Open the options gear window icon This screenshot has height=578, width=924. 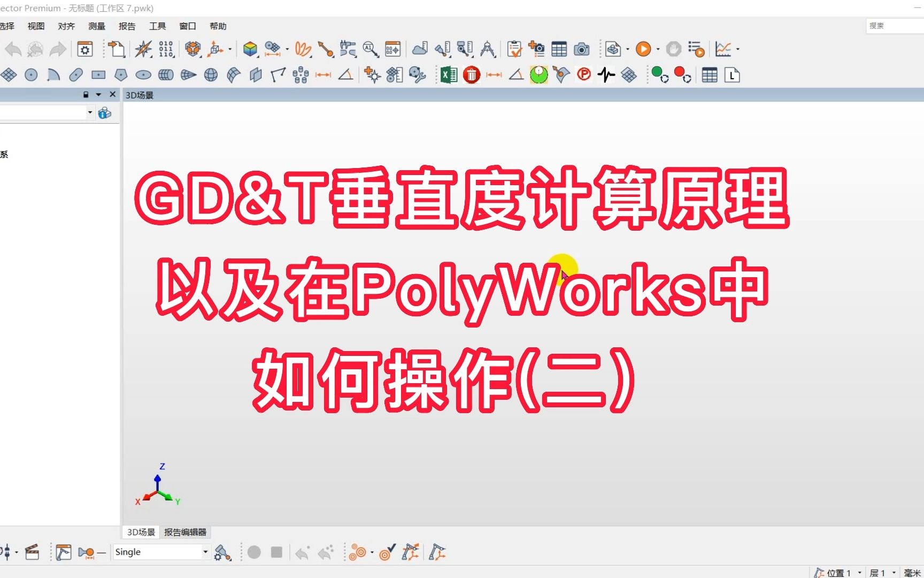85,49
